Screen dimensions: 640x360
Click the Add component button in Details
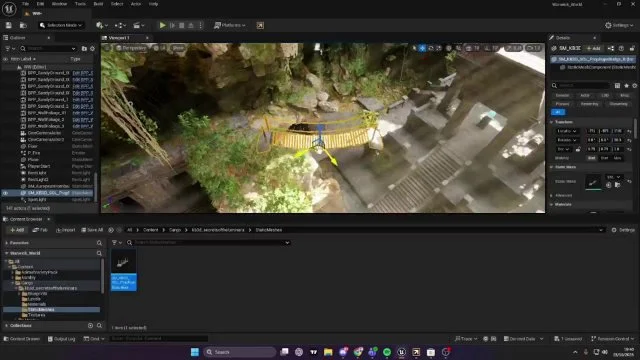click(593, 48)
